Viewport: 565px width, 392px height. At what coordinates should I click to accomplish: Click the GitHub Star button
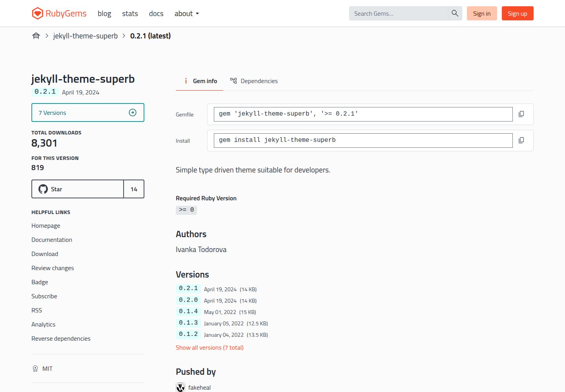point(78,189)
